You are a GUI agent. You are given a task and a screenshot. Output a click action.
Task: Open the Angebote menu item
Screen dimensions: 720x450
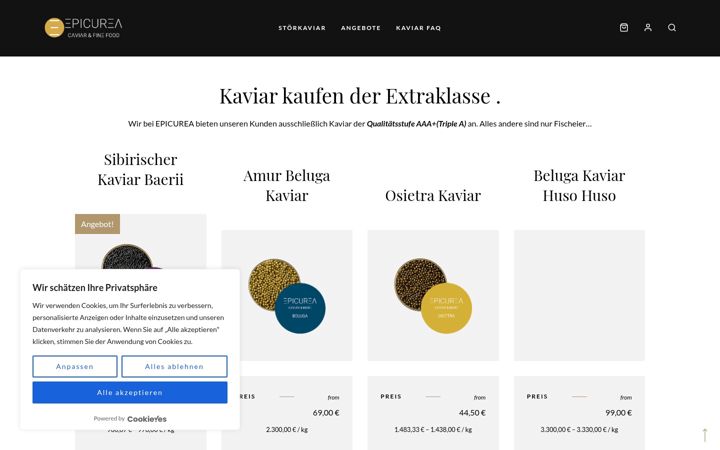click(x=360, y=28)
